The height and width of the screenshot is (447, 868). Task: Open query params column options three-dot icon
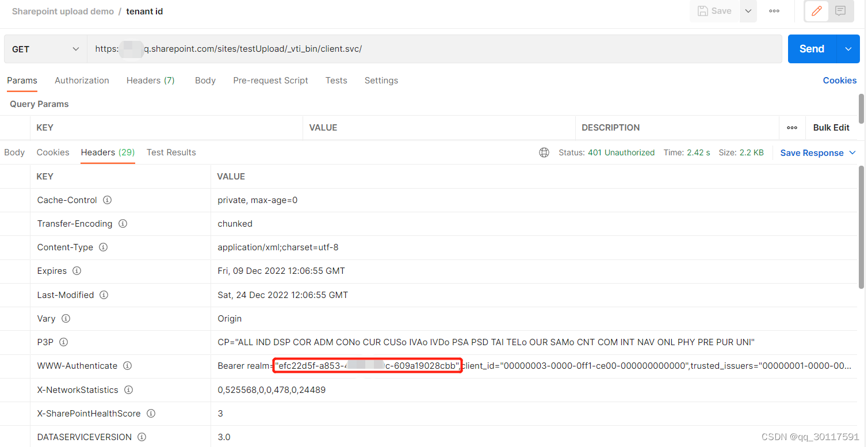click(x=792, y=128)
